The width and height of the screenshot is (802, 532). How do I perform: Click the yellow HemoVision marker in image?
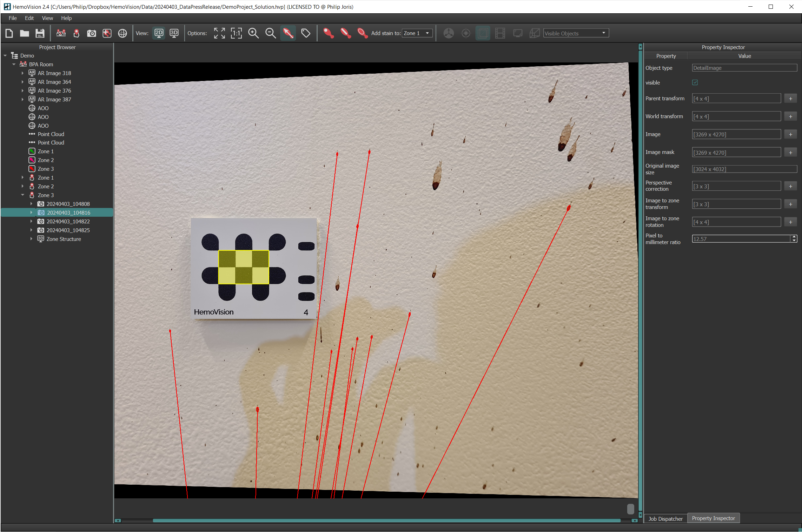[x=243, y=267]
